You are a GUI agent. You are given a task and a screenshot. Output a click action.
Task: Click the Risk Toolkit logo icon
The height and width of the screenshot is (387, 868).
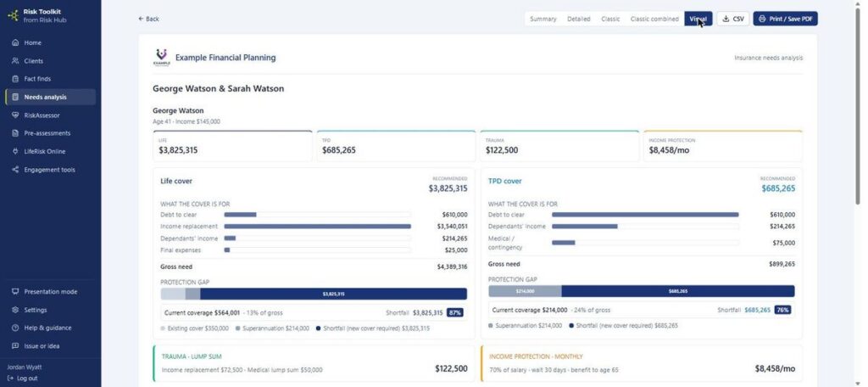click(x=14, y=15)
